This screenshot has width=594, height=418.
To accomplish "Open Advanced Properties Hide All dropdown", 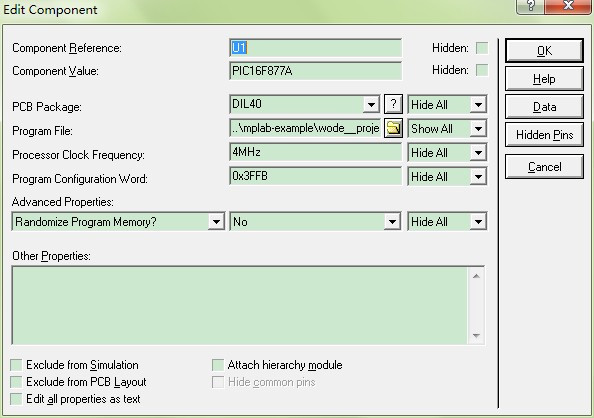I will pyautogui.click(x=478, y=222).
